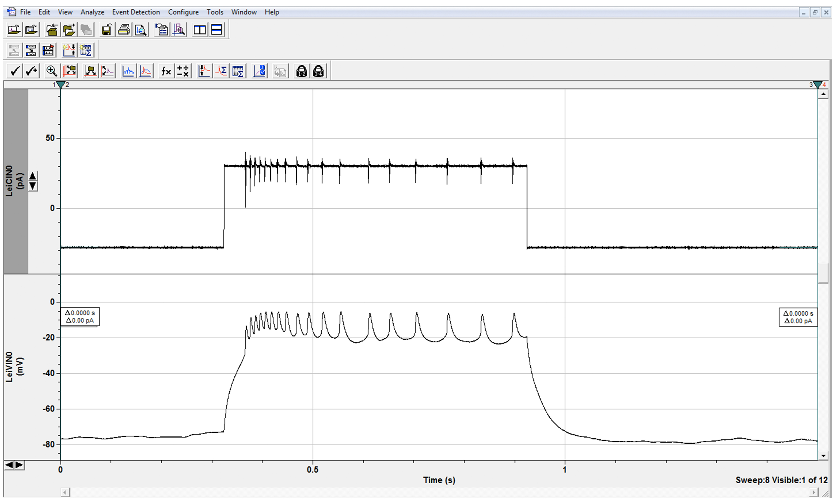The image size is (835, 504).
Task: Click next sweep right arrow
Action: [x=19, y=465]
